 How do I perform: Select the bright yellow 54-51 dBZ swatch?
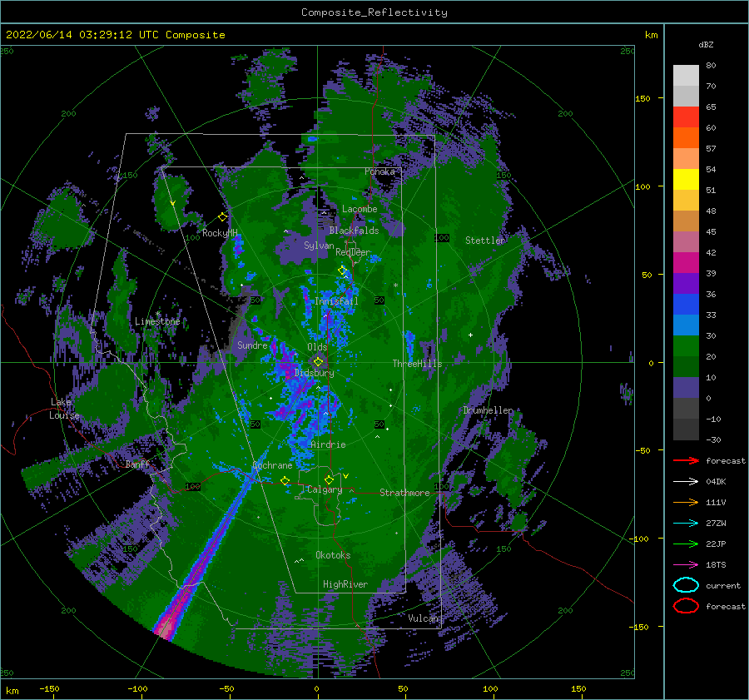click(x=686, y=180)
